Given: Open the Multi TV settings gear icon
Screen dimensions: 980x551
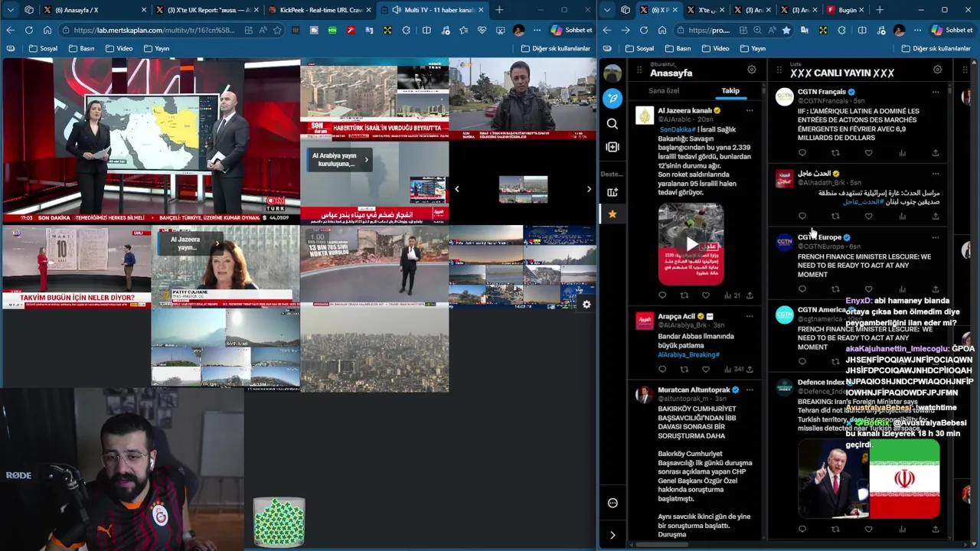Looking at the screenshot, I should (586, 305).
